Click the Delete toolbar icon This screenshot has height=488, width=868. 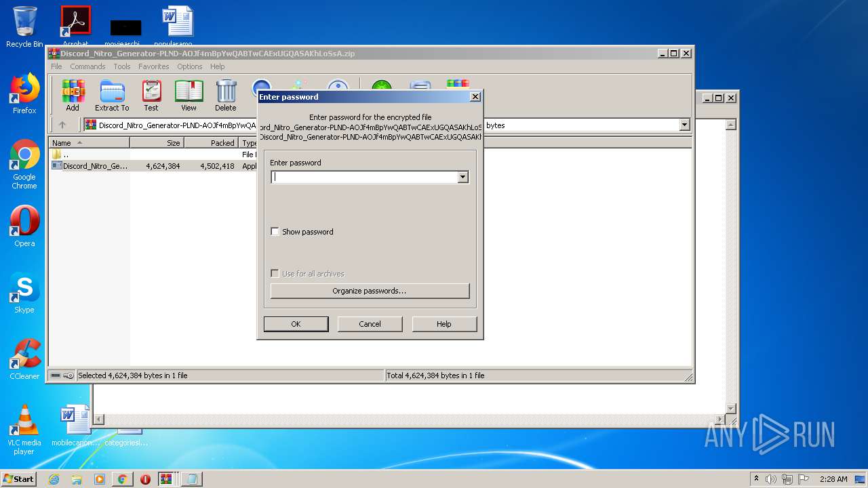pos(226,95)
